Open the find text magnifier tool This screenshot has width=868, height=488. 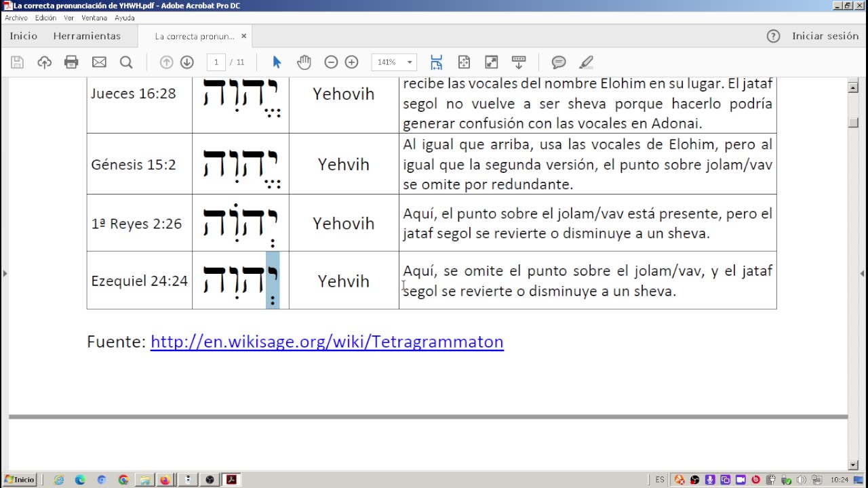click(x=126, y=62)
